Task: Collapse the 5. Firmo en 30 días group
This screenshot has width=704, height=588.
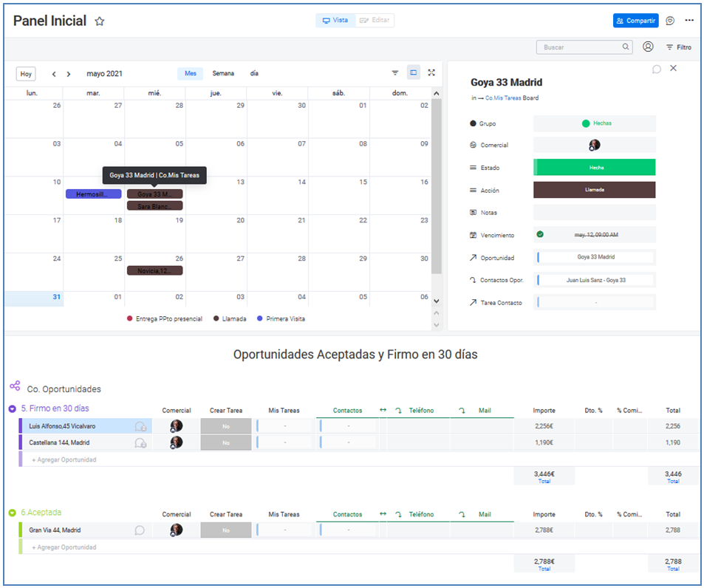Action: point(13,408)
